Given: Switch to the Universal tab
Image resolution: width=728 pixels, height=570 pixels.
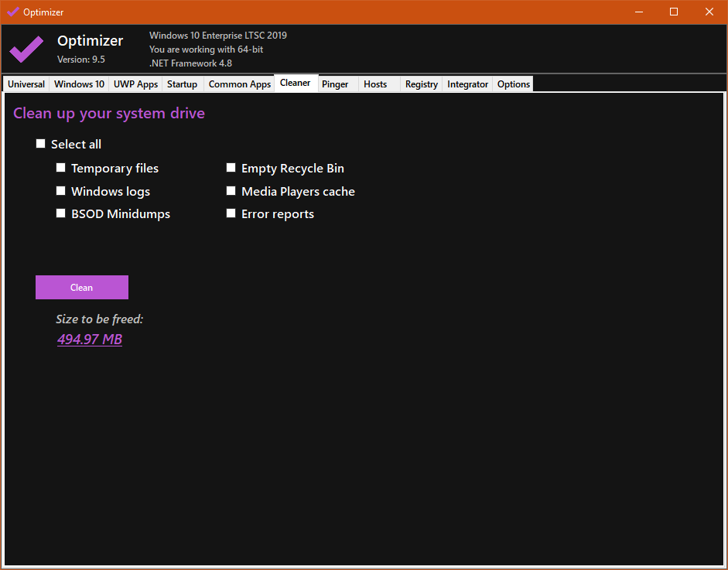Looking at the screenshot, I should point(26,84).
